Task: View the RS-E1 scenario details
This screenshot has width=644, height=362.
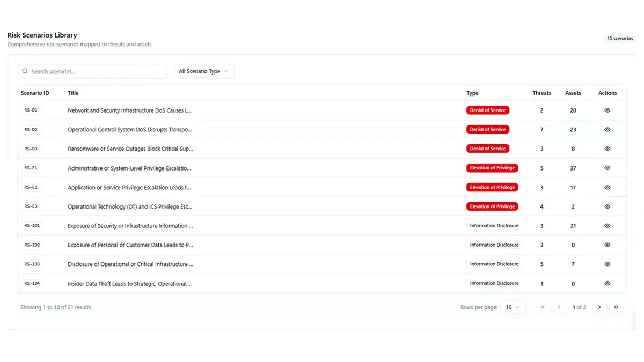Action: tap(608, 168)
